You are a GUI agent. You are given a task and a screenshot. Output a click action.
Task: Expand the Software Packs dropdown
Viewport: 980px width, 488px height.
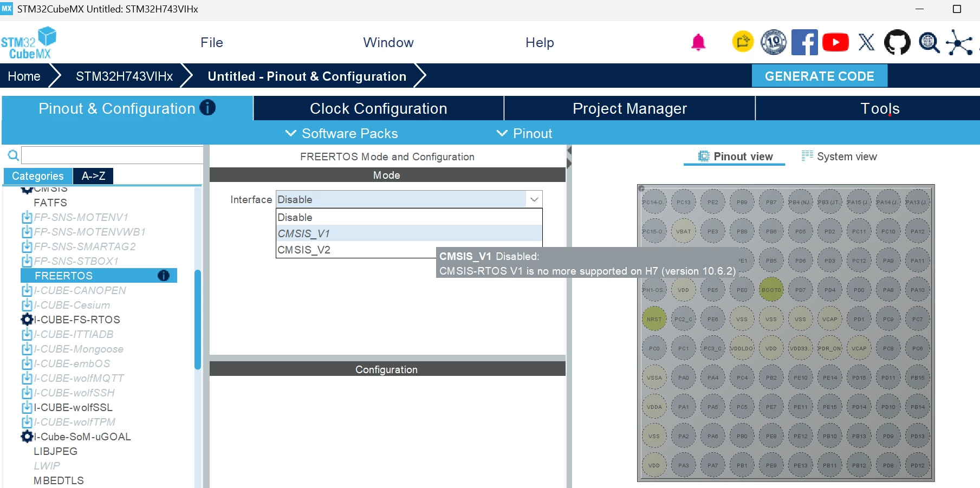pos(342,133)
